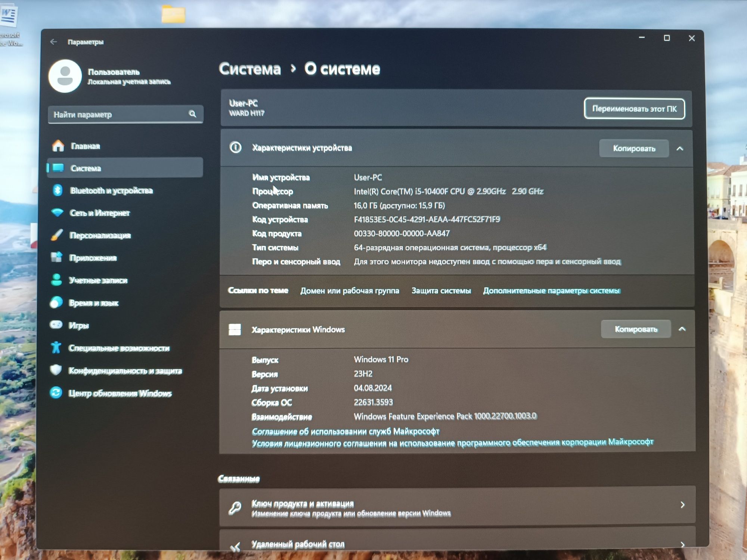The height and width of the screenshot is (560, 747).
Task: Open Домен или рабочая группа link
Action: click(x=350, y=290)
